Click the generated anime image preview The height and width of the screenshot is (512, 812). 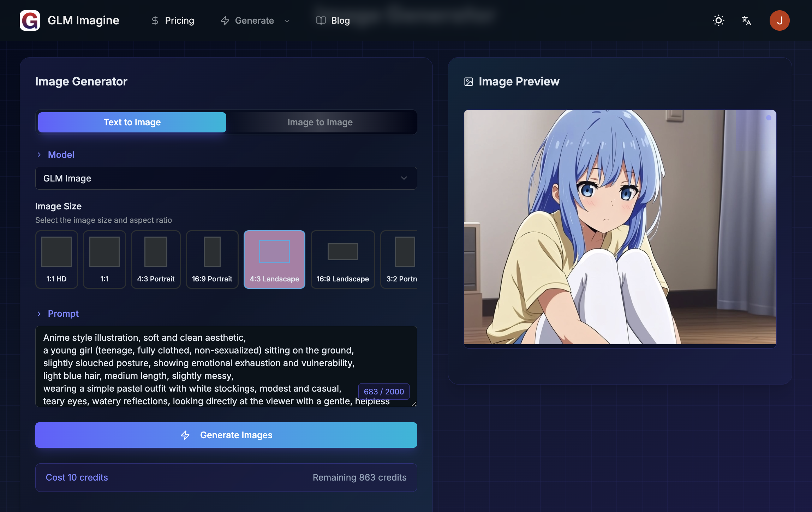coord(620,227)
